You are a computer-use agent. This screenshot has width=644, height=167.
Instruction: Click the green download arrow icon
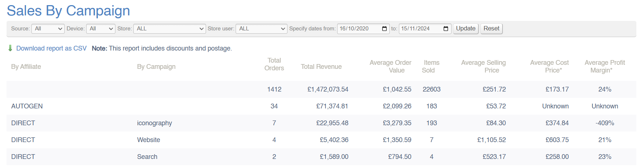[x=10, y=48]
